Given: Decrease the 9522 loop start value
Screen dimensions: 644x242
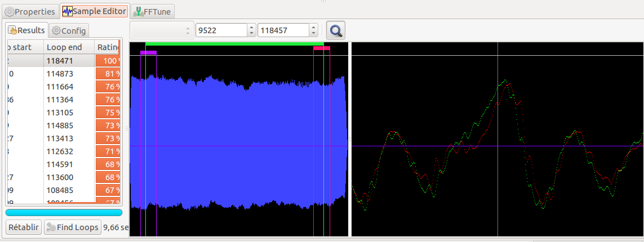Looking at the screenshot, I should [251, 34].
